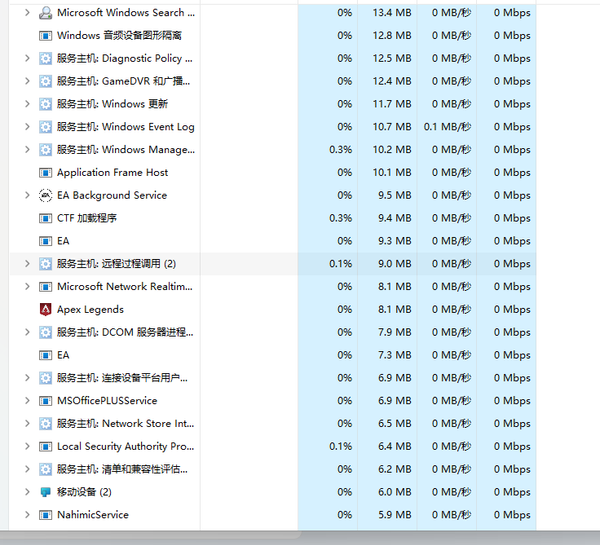The height and width of the screenshot is (545, 600).
Task: Select the Application Frame Host process name
Action: [x=112, y=173]
